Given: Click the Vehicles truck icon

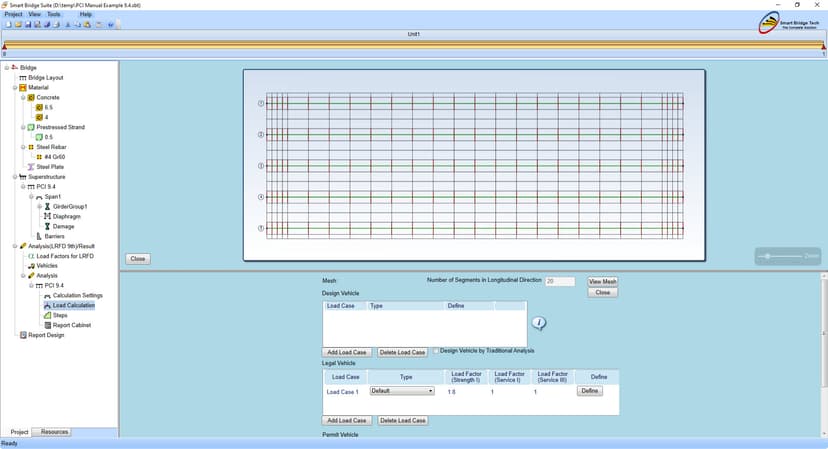Looking at the screenshot, I should pyautogui.click(x=31, y=266).
